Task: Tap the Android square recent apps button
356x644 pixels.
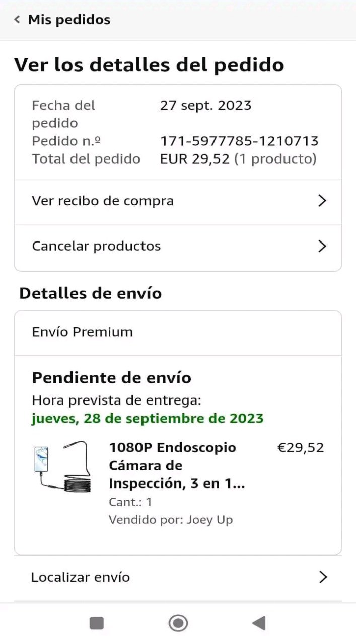Action: (97, 623)
